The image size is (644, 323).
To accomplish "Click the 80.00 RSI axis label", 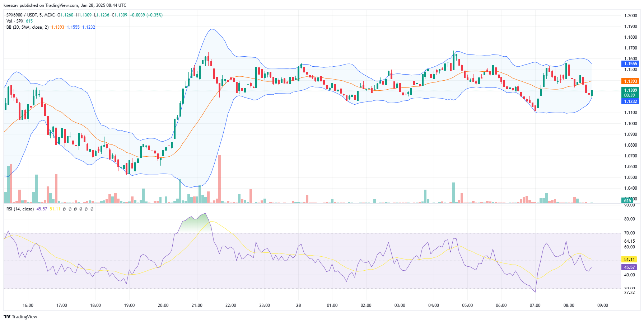I will [630, 219].
